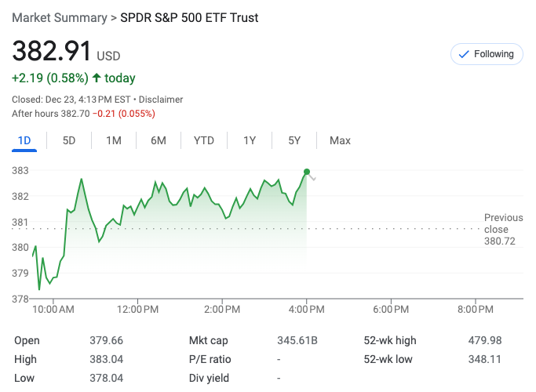Click the 12:00 PM time axis label
536x392 pixels.
click(x=137, y=310)
